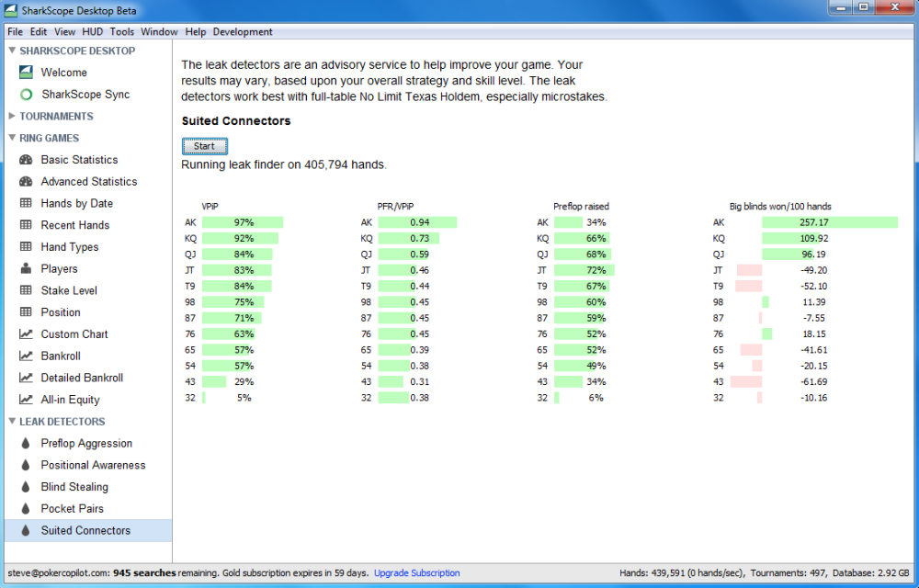
Task: Click the Players person icon
Action: (x=26, y=268)
